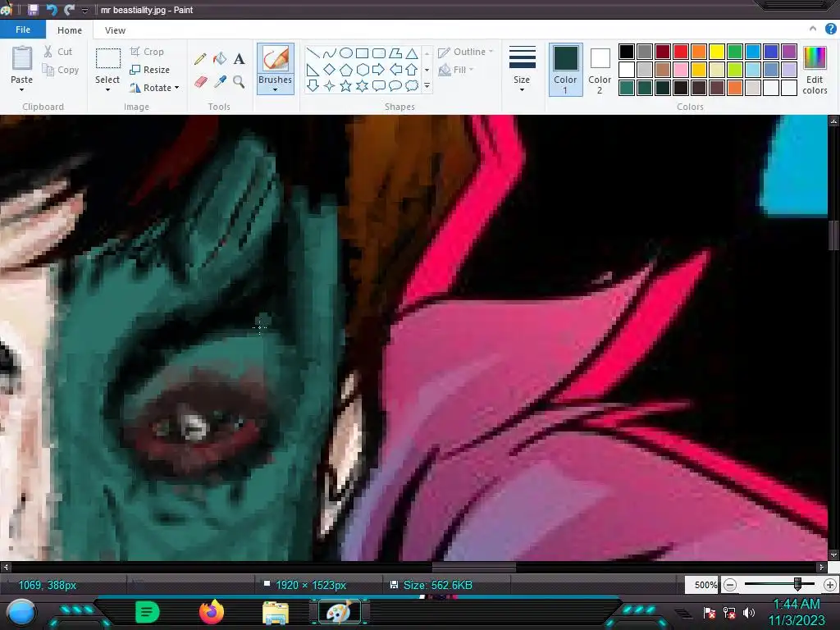This screenshot has width=840, height=630.
Task: Pick the Oval callout shape
Action: pos(395,85)
